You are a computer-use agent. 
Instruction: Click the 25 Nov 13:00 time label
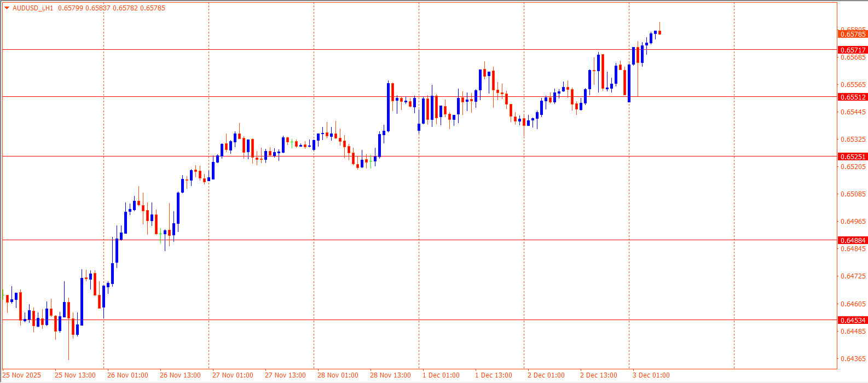coord(75,375)
